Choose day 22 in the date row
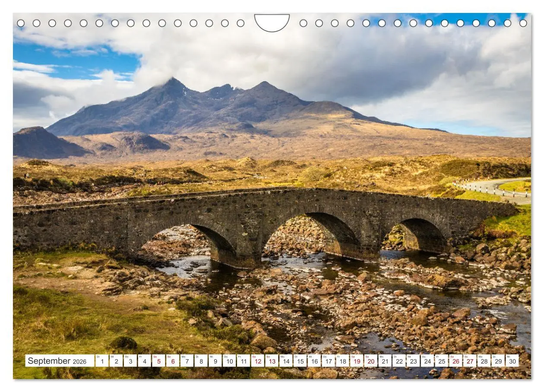 tap(399, 361)
